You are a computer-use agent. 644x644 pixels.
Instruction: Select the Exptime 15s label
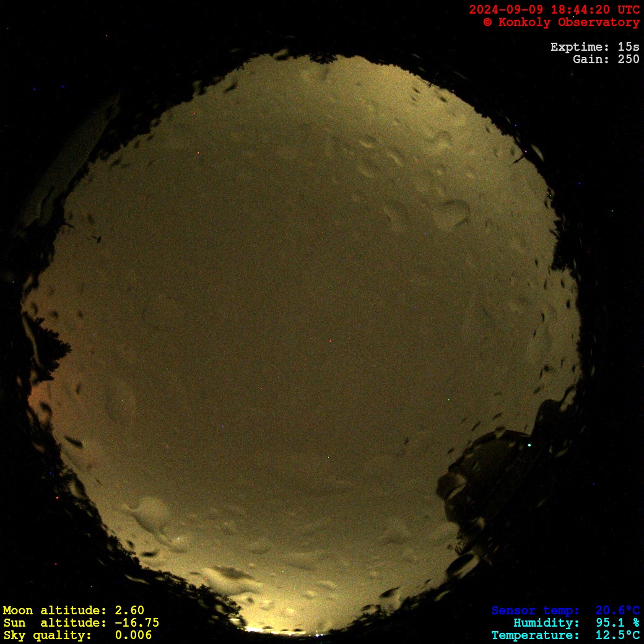(x=594, y=47)
